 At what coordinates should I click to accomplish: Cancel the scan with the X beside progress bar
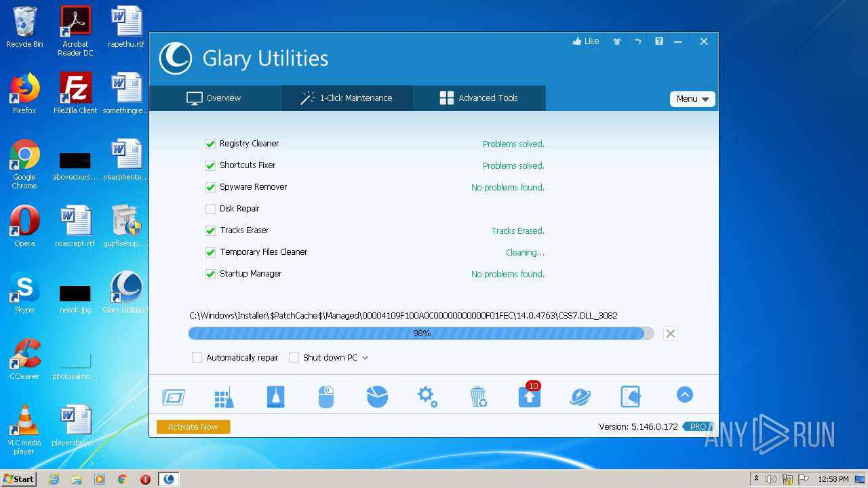click(x=670, y=333)
